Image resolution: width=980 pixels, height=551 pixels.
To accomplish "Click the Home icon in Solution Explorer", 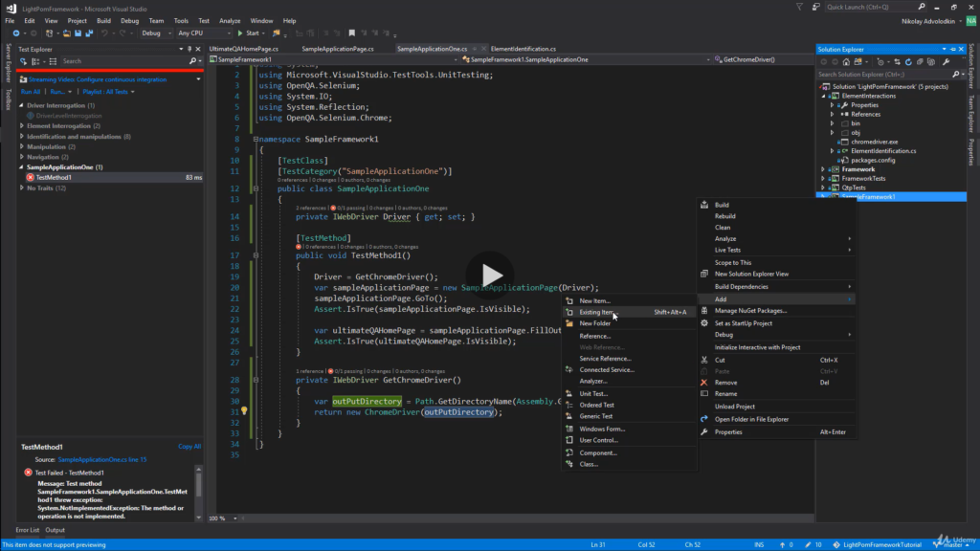I will coord(845,61).
